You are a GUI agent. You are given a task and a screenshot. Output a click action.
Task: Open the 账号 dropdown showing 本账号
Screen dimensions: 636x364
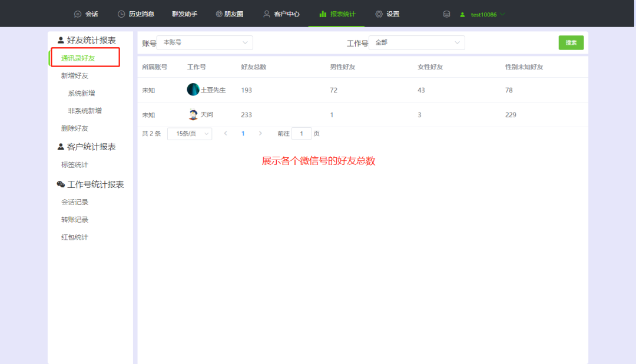pyautogui.click(x=205, y=42)
